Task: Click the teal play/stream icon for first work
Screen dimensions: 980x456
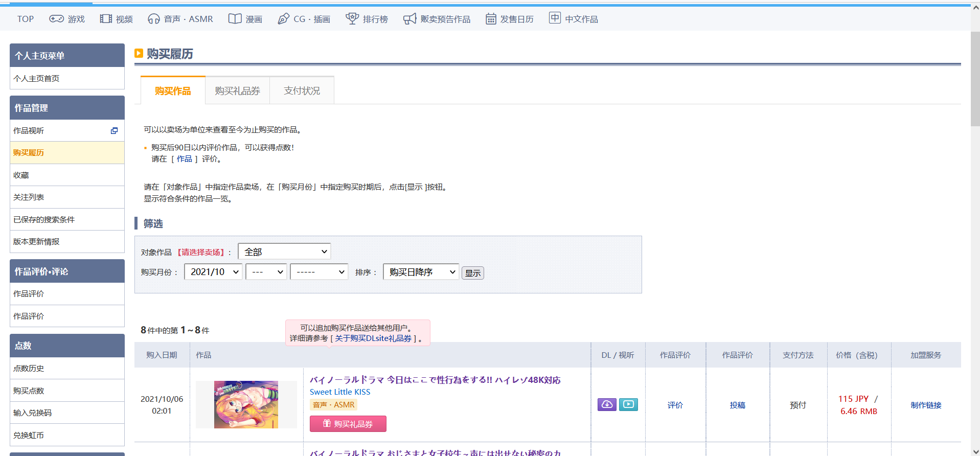Action: pyautogui.click(x=628, y=405)
